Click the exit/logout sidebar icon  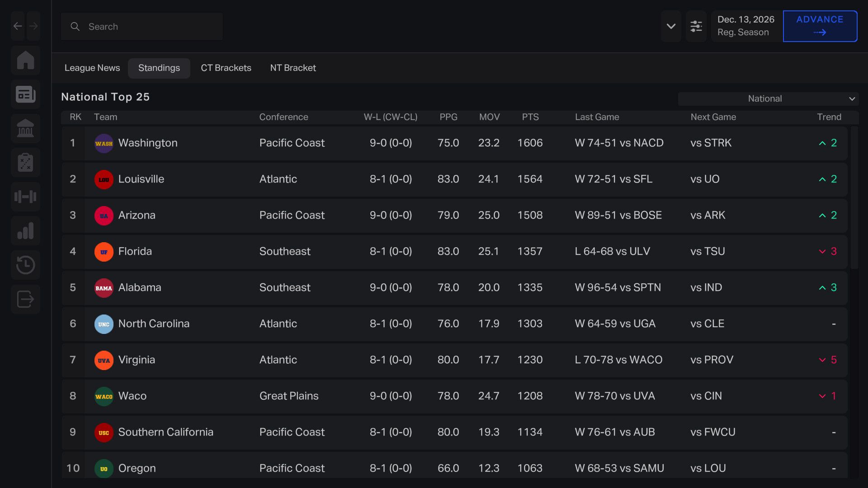25,299
